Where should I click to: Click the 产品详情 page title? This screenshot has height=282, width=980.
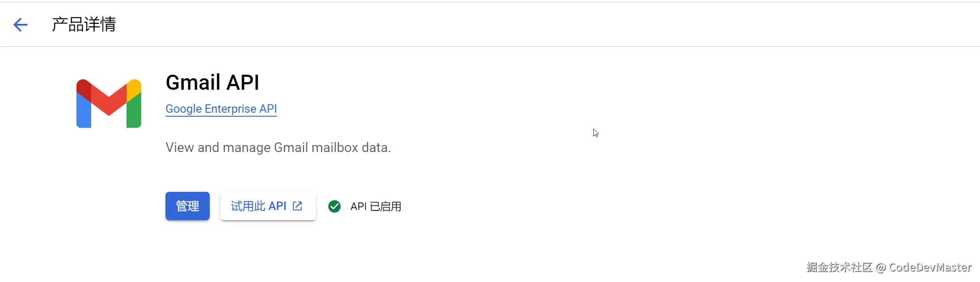point(84,25)
